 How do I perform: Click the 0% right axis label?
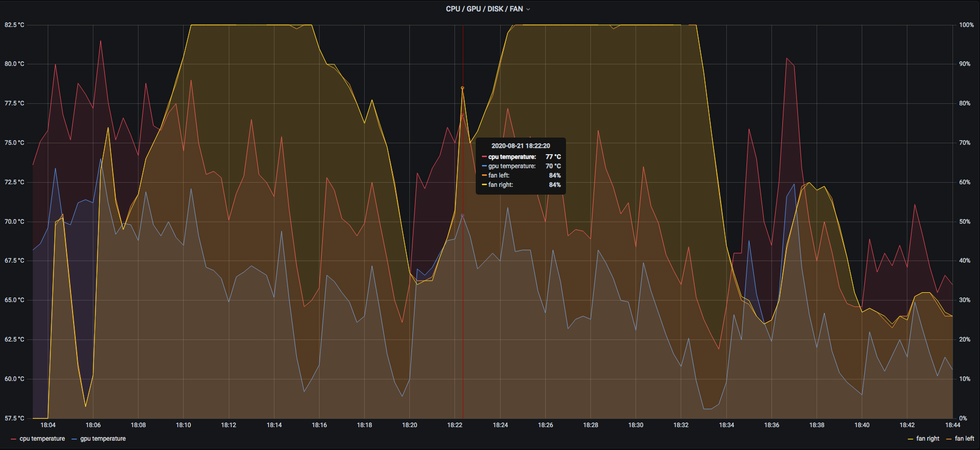[x=963, y=418]
